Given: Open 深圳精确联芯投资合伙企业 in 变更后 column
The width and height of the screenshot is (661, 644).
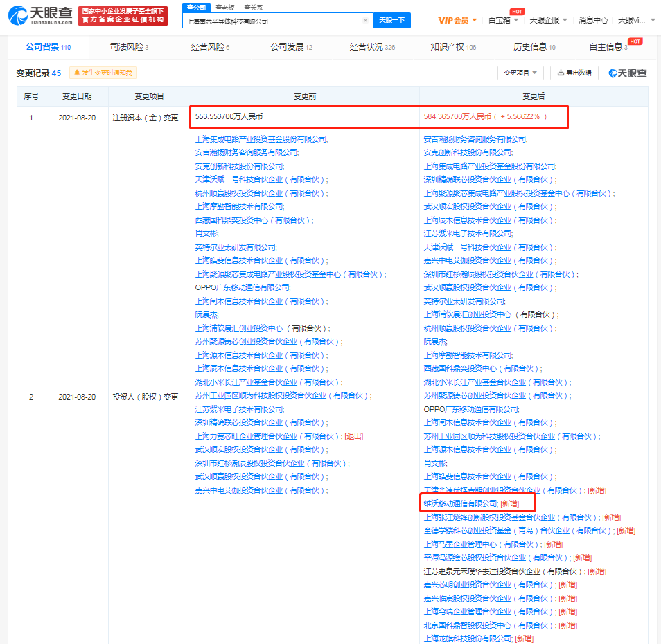Looking at the screenshot, I should pos(490,179).
